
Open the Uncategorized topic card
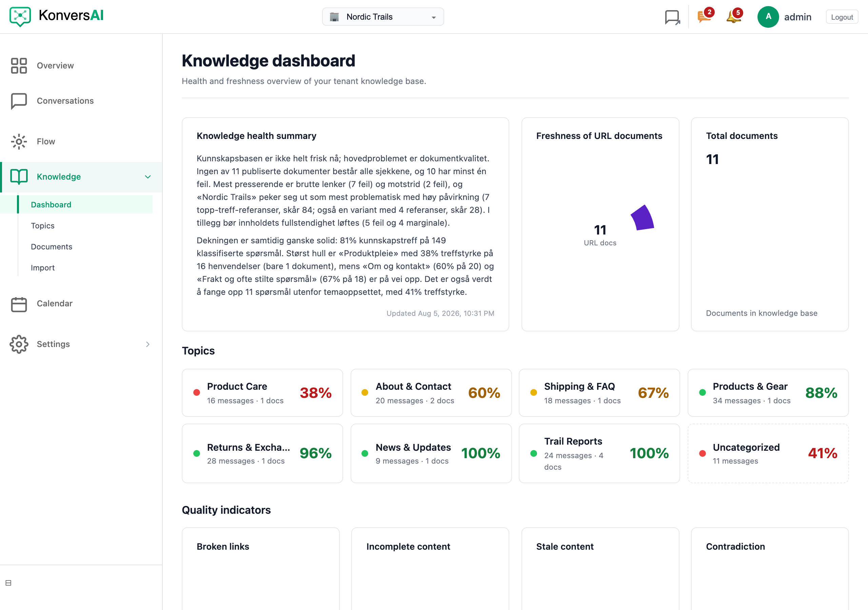[768, 453]
